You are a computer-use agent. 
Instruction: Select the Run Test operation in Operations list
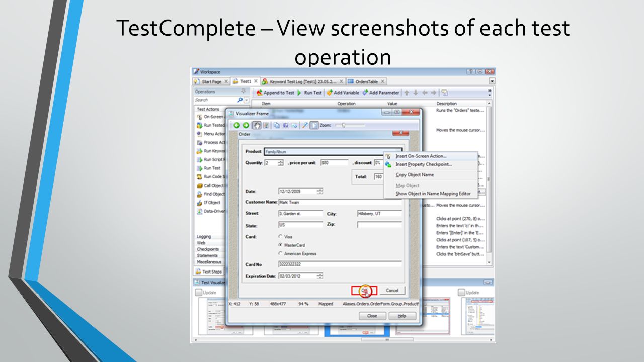coord(208,168)
